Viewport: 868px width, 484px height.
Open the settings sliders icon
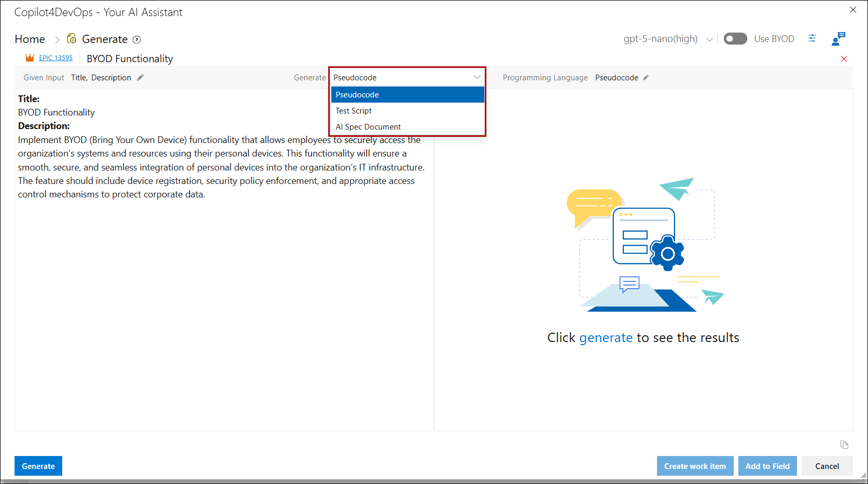(812, 38)
